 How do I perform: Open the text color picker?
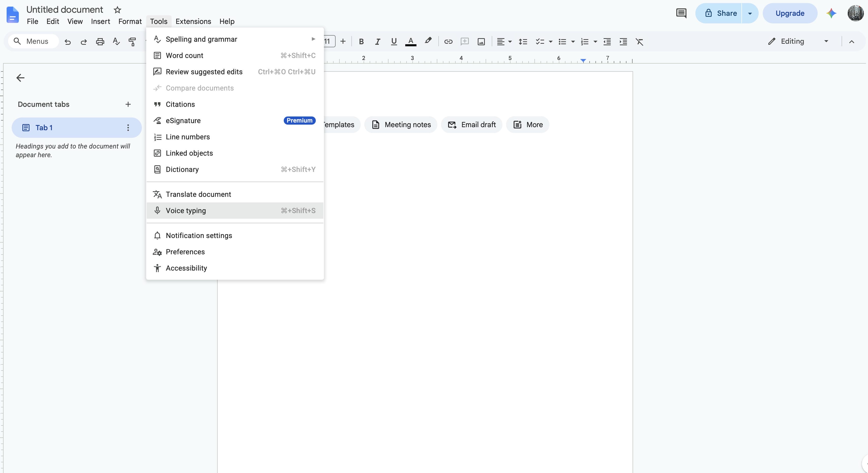411,41
